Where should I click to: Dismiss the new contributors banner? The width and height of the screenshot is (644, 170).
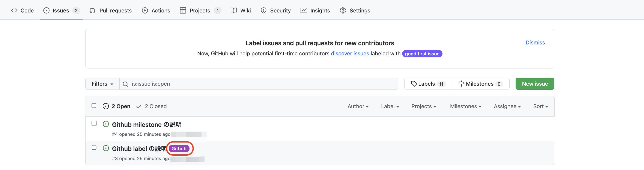(x=535, y=42)
